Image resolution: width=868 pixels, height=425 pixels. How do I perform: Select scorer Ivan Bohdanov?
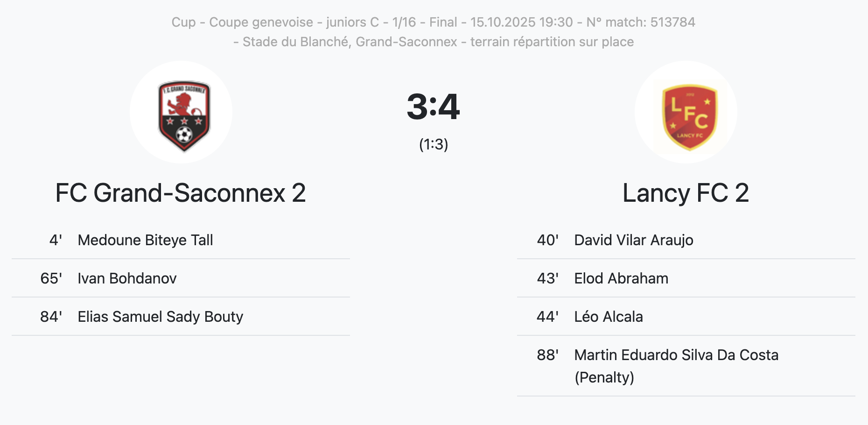coord(127,278)
